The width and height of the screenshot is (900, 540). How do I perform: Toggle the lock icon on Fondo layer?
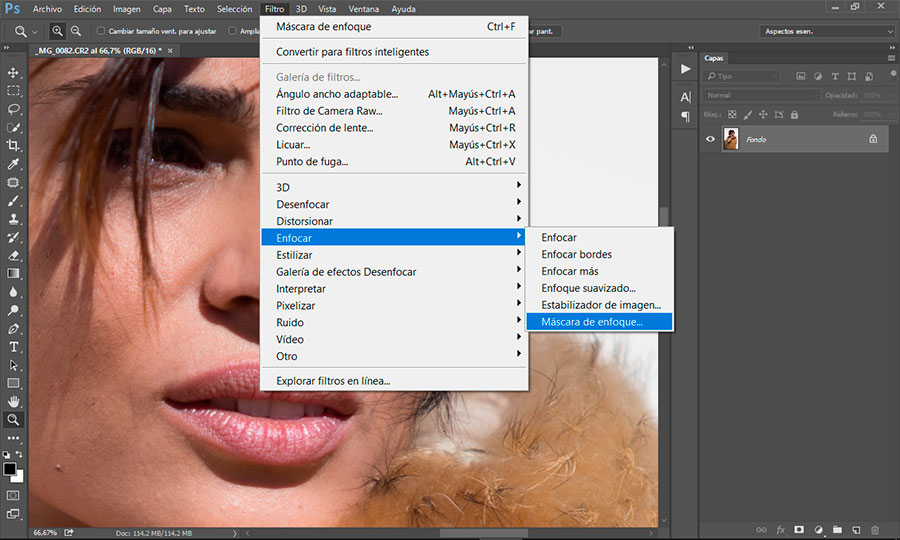click(x=872, y=139)
